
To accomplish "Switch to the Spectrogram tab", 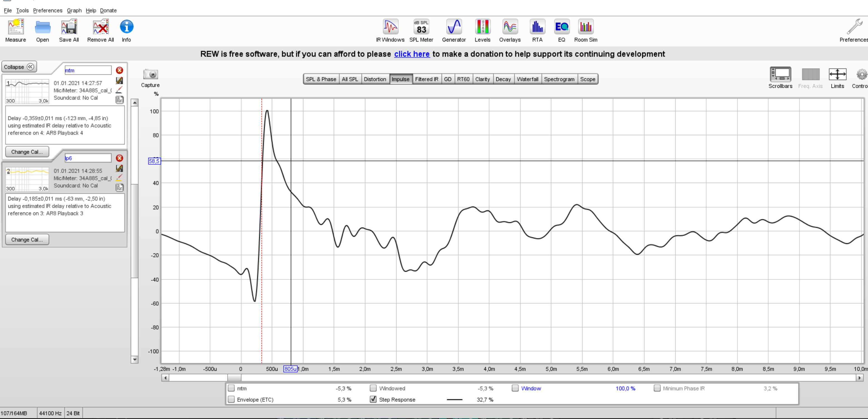I will [559, 79].
